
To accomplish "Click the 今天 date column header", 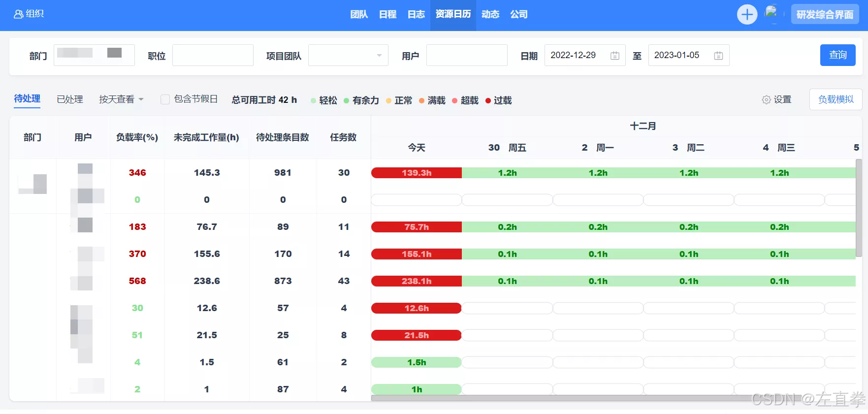I will tap(417, 148).
